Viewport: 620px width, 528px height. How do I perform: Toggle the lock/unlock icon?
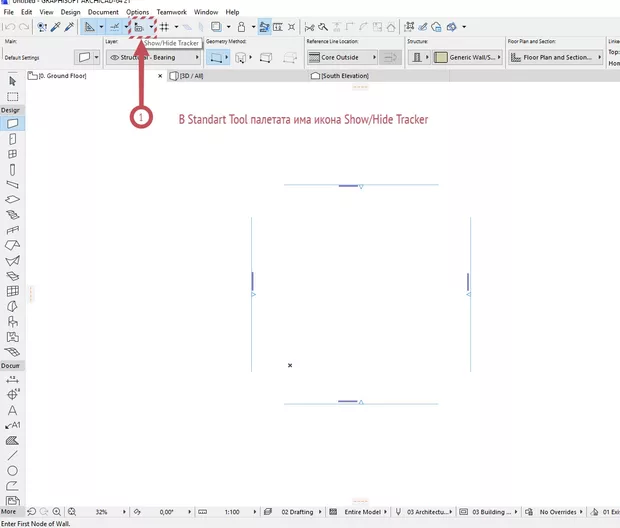pyautogui.click(x=241, y=27)
